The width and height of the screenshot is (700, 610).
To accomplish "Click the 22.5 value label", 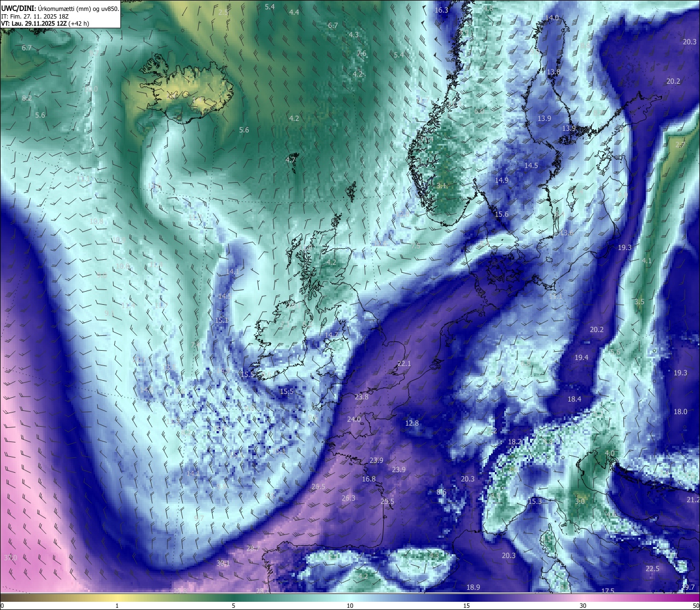I will (x=652, y=568).
